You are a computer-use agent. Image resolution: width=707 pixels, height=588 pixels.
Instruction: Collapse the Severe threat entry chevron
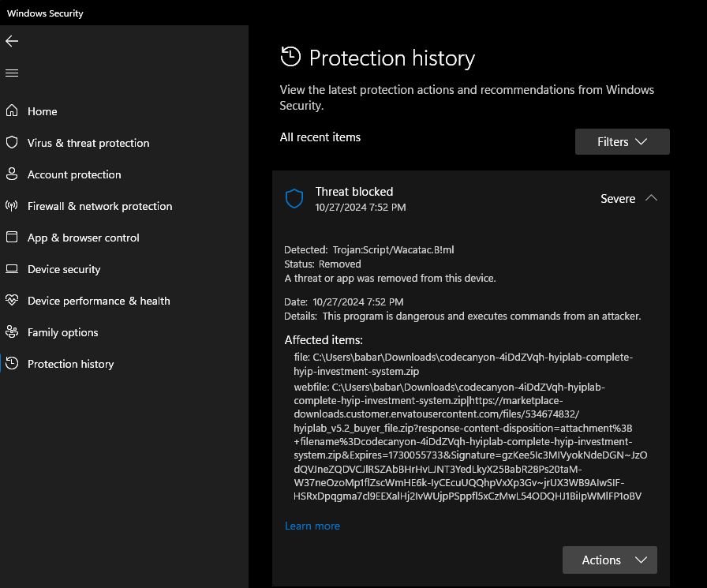(x=651, y=198)
